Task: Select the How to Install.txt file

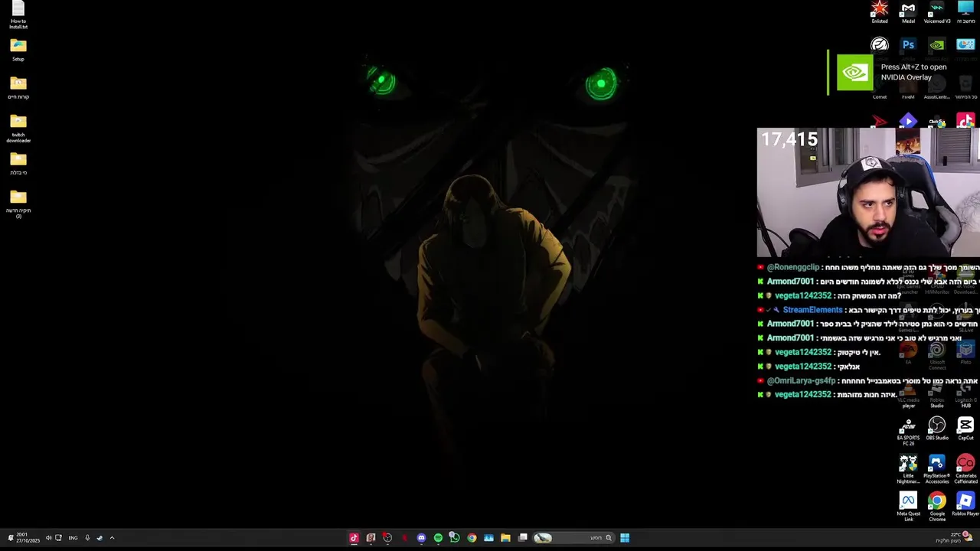Action: (18, 15)
